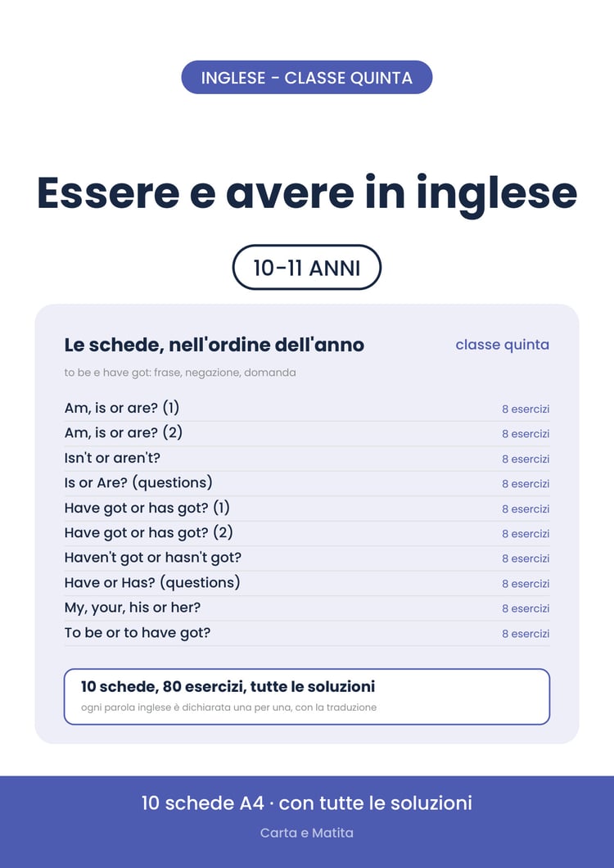
Task: Select the Am, is or are? (2) entry
Action: [x=307, y=433]
